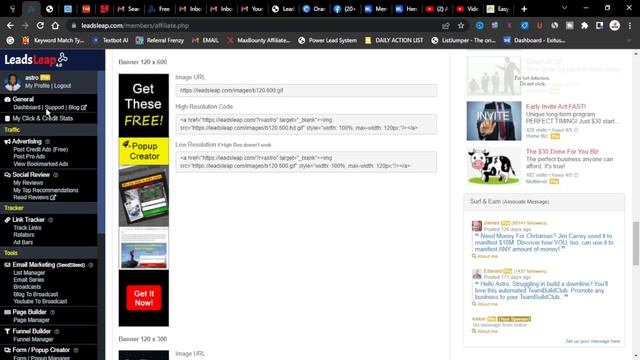
Task: Open Youtube To Broadcast
Action: [40, 301]
